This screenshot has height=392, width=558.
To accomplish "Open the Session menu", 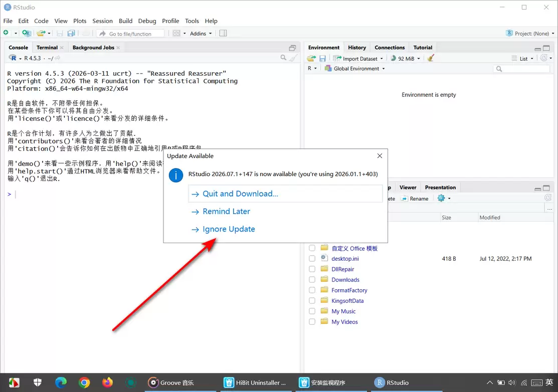I will (x=102, y=21).
